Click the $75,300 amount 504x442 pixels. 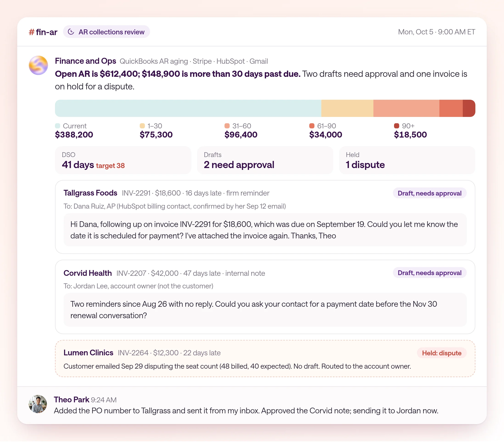156,135
